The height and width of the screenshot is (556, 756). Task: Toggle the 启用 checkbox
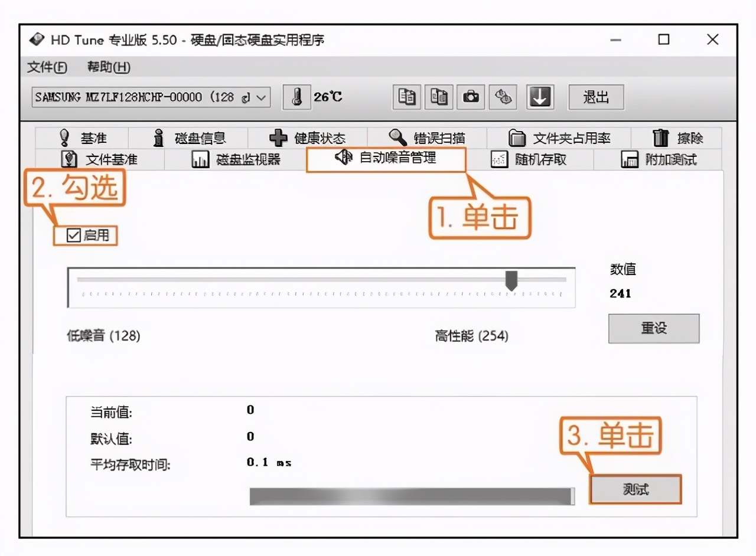click(x=73, y=236)
